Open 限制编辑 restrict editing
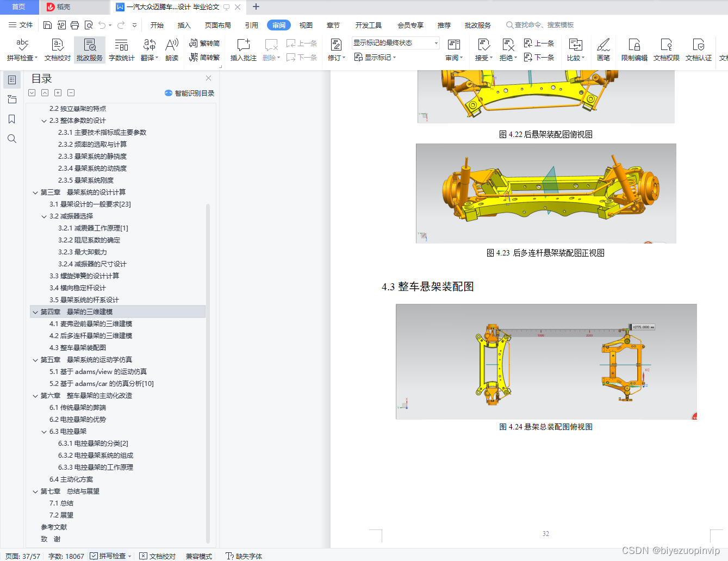728x561 pixels. (x=634, y=50)
